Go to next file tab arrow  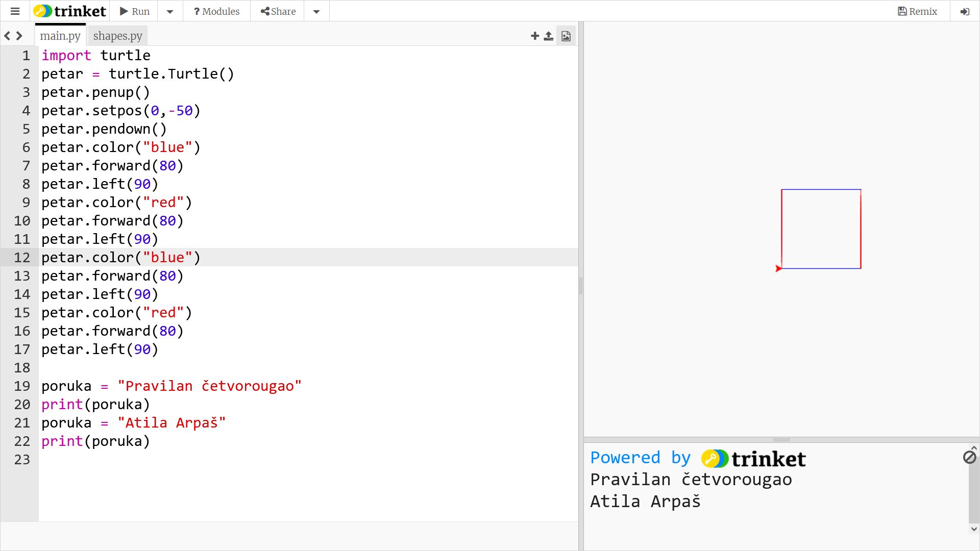coord(19,36)
